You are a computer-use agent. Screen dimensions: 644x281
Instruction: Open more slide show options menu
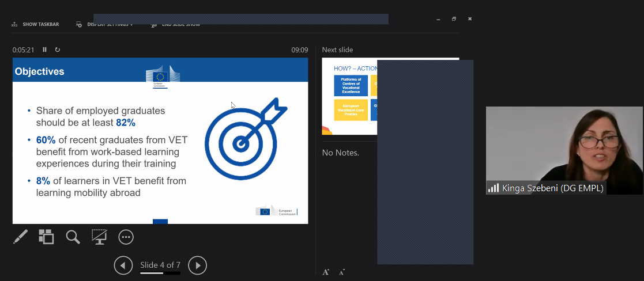tap(126, 237)
